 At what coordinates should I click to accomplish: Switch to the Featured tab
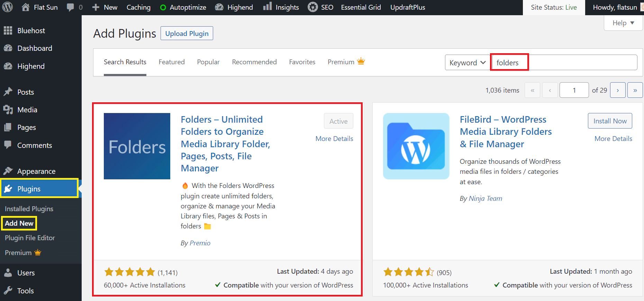172,62
